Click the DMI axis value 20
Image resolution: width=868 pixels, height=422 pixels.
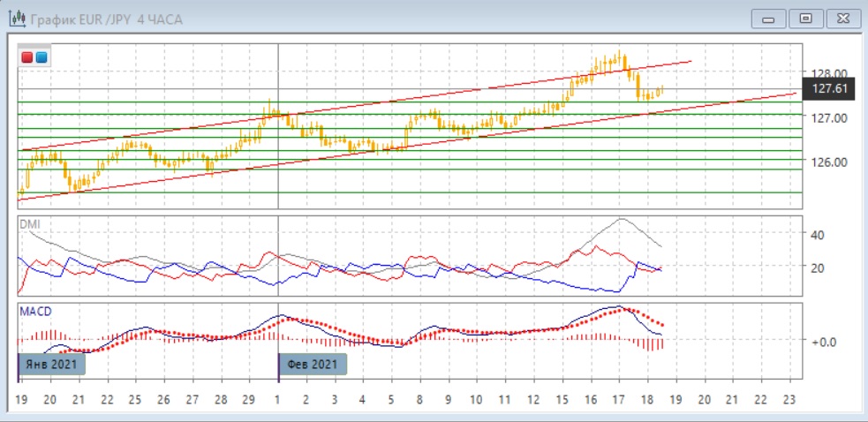tap(819, 268)
